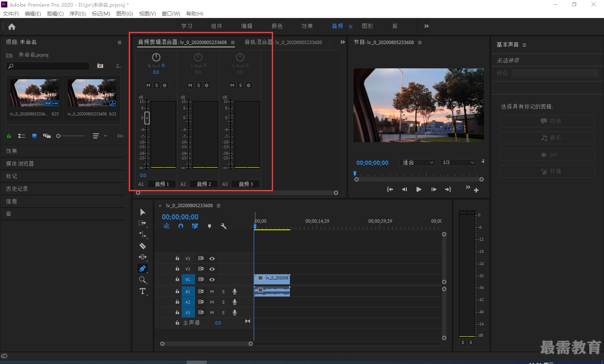Solo 音频 1 in the clip mixer
Viewport: 604px width, 364px height.
(x=156, y=85)
